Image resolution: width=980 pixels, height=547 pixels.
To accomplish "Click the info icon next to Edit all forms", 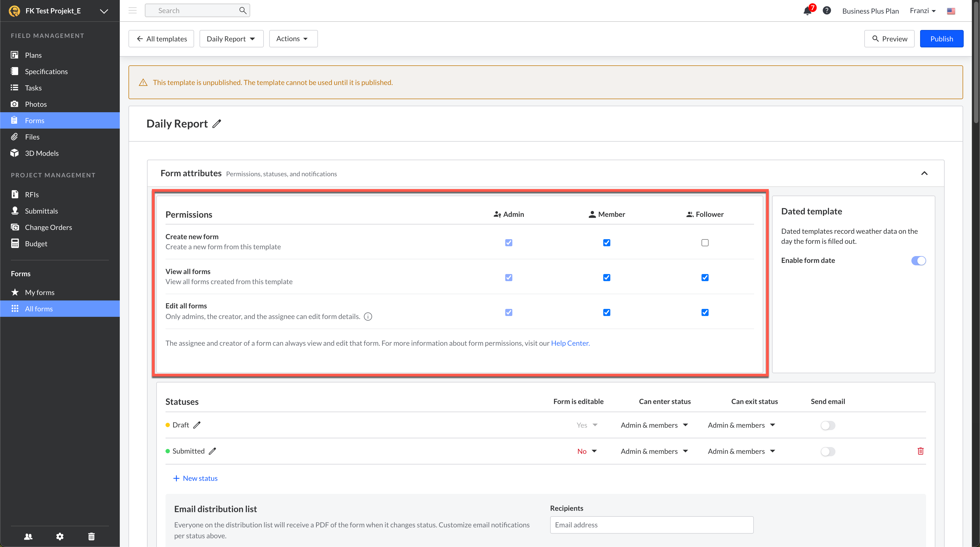I will (367, 316).
